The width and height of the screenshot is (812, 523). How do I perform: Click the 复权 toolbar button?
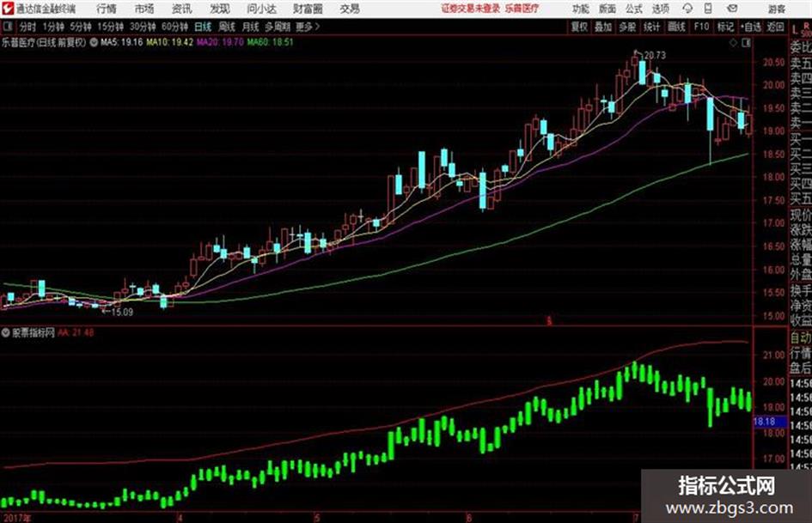point(579,27)
